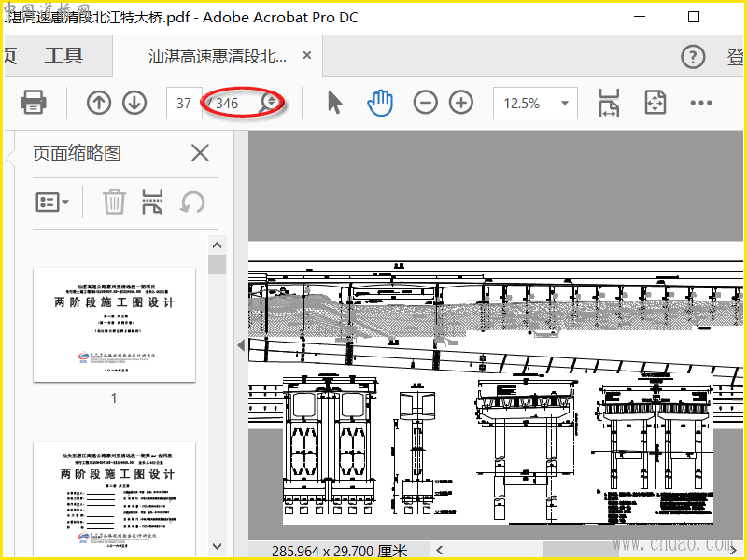
Task: Click the thumbnail panel print pages icon
Action: point(152,203)
